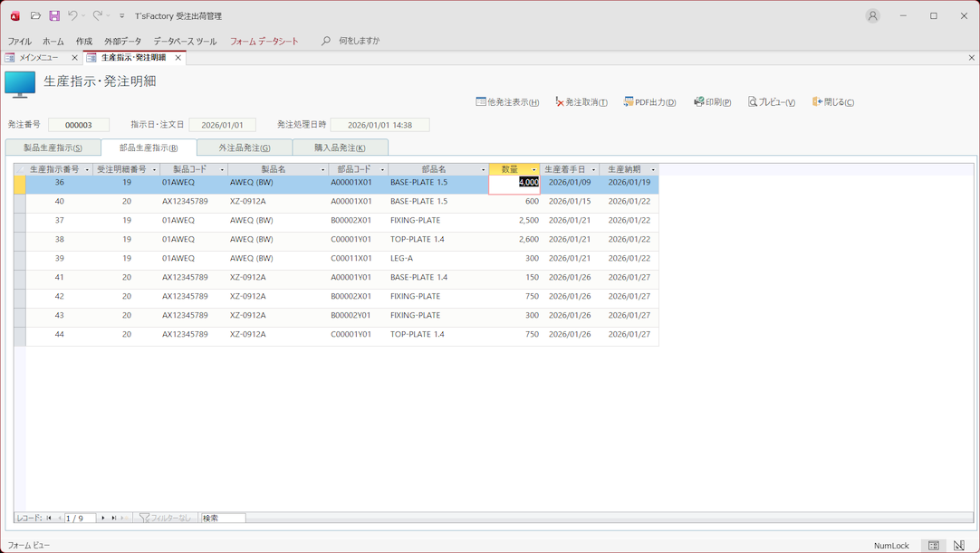Click the Undo arrow icon
Screen dimensions: 980x553
(x=72, y=16)
